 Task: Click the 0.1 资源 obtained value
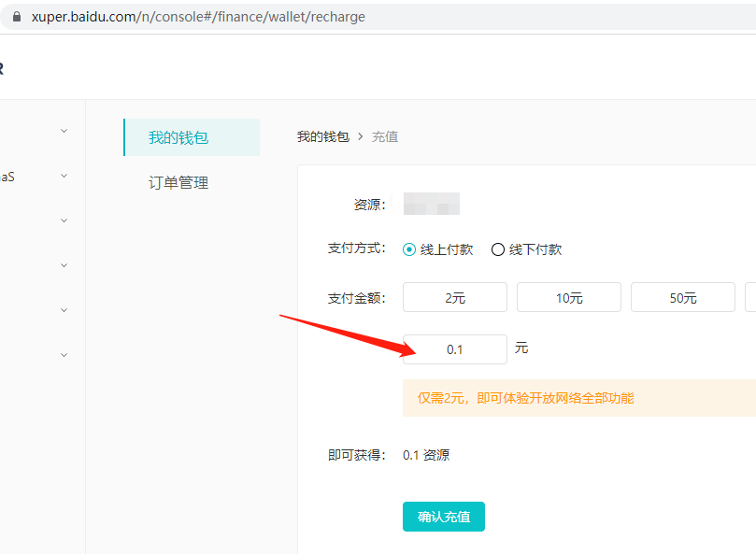coord(426,455)
